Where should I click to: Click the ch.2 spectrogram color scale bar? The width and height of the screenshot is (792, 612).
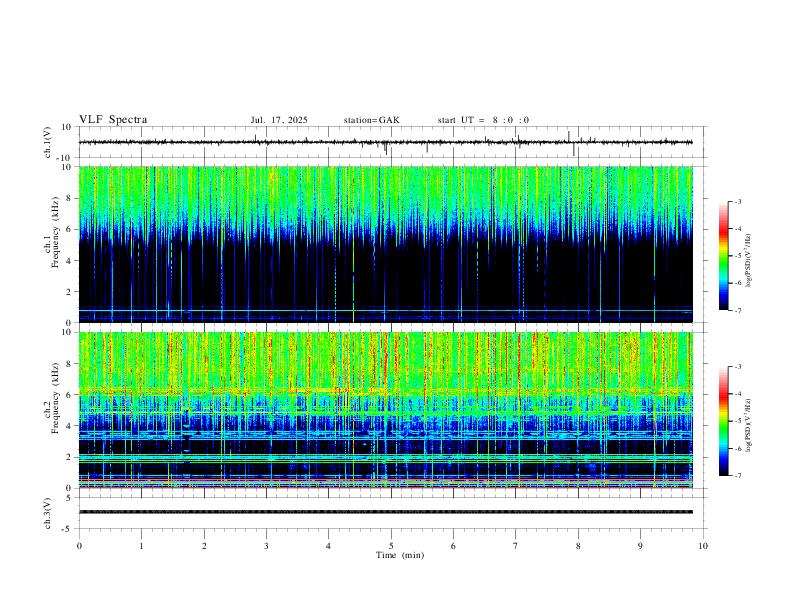point(723,421)
